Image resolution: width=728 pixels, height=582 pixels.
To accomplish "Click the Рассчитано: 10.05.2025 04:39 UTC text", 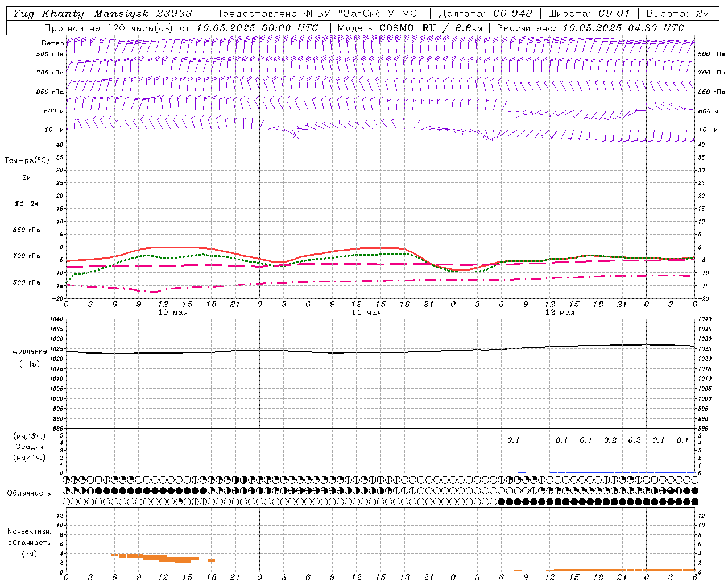I will point(590,27).
